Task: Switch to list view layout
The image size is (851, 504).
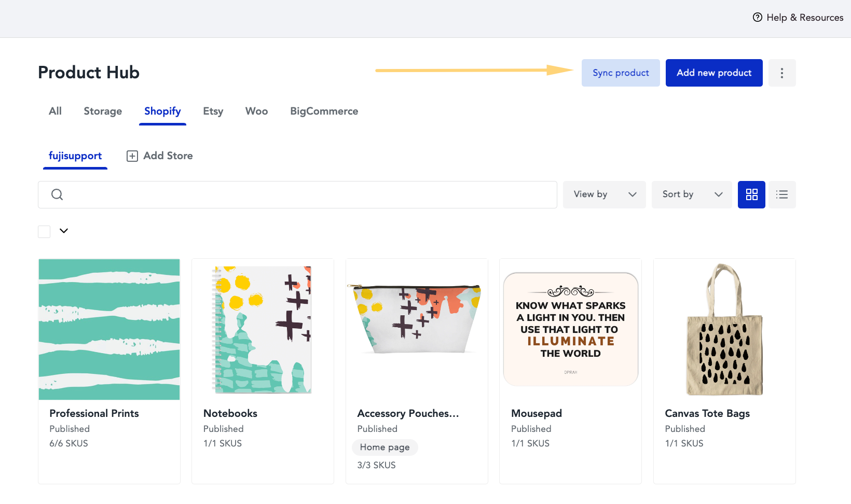Action: click(x=782, y=194)
